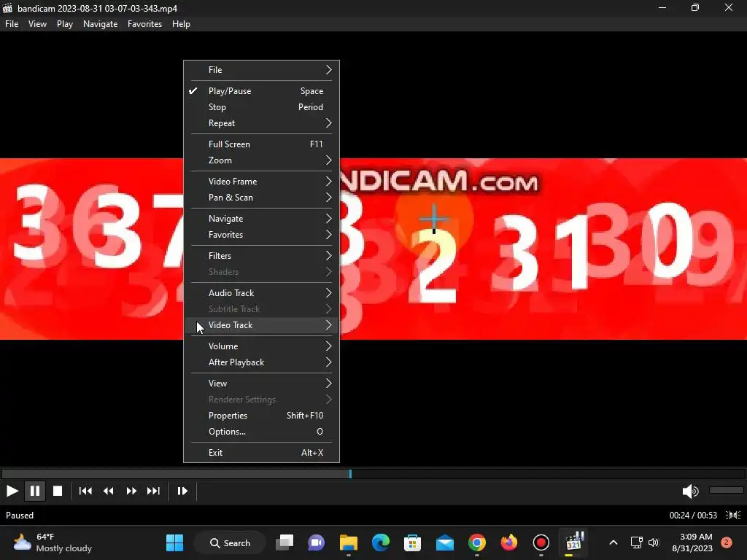Expand Navigate submenu in the context menu
The image size is (747, 560).
(x=262, y=219)
